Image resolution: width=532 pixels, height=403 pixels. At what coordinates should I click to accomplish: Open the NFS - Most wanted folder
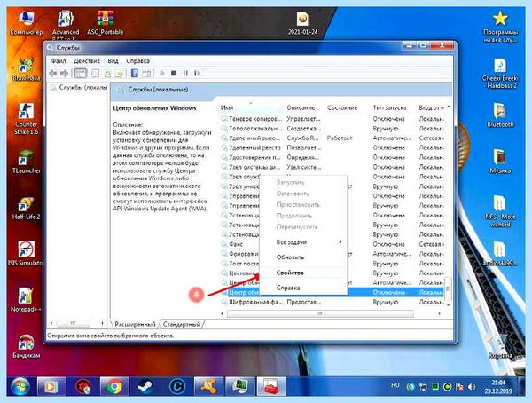500,210
